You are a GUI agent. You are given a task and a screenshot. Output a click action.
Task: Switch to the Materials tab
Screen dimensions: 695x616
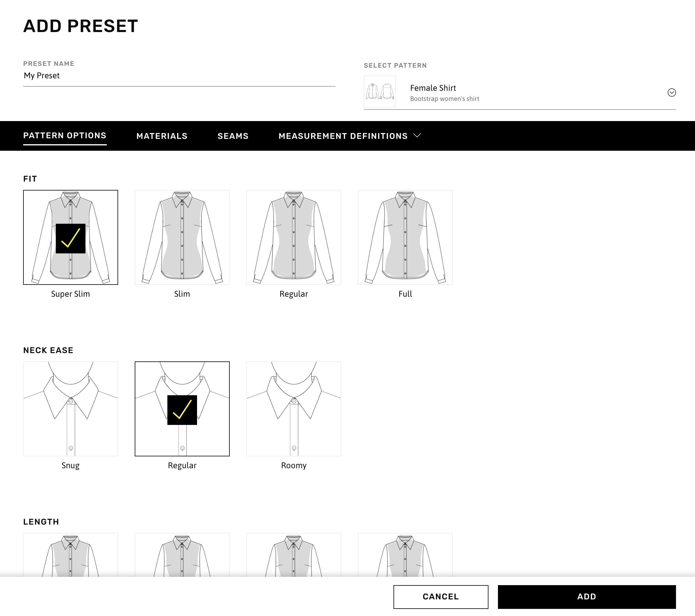162,136
